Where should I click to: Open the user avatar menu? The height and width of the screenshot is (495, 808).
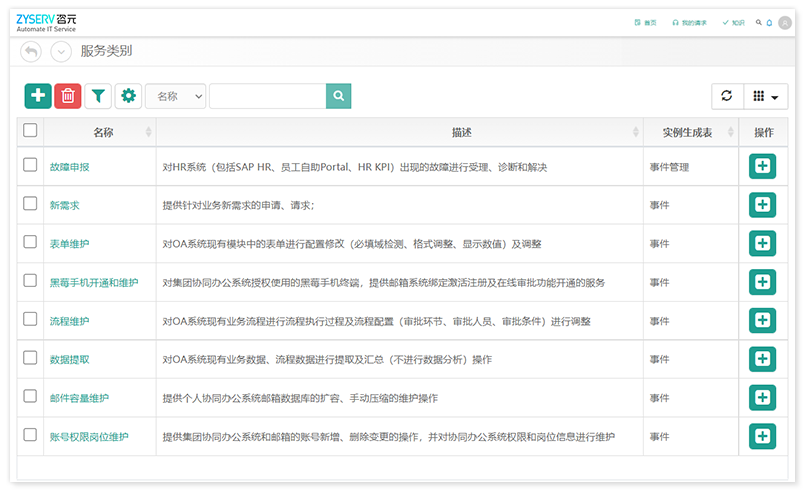click(785, 23)
